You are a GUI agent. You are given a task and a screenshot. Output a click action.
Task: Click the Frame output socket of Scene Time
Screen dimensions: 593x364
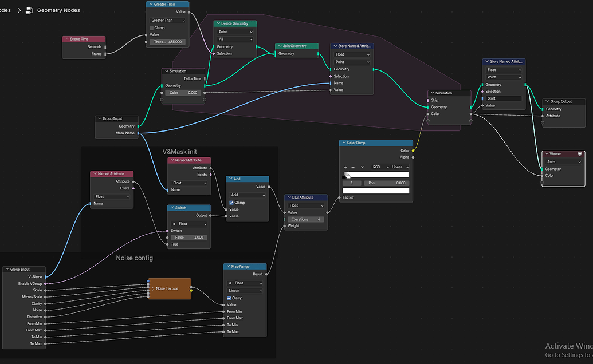point(105,54)
